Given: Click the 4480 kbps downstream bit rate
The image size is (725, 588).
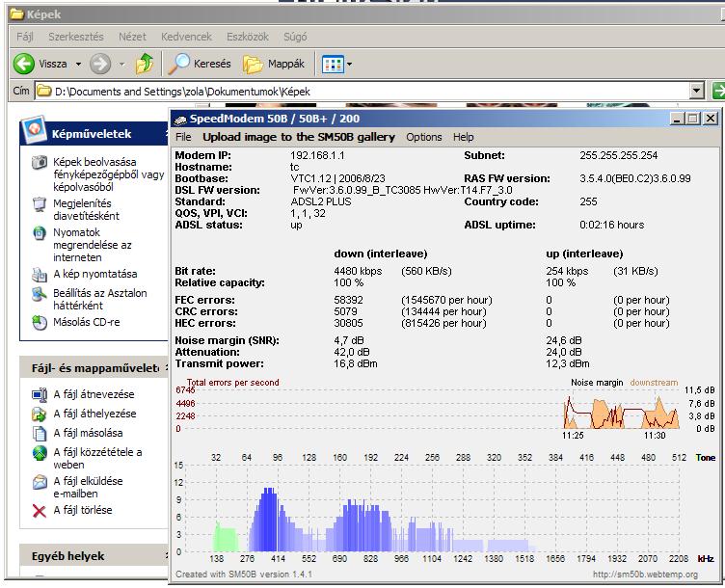Looking at the screenshot, I should [x=358, y=271].
